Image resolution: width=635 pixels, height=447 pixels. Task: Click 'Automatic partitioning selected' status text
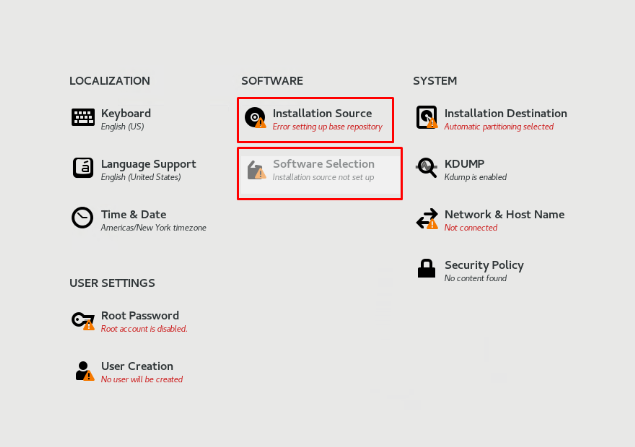499,127
